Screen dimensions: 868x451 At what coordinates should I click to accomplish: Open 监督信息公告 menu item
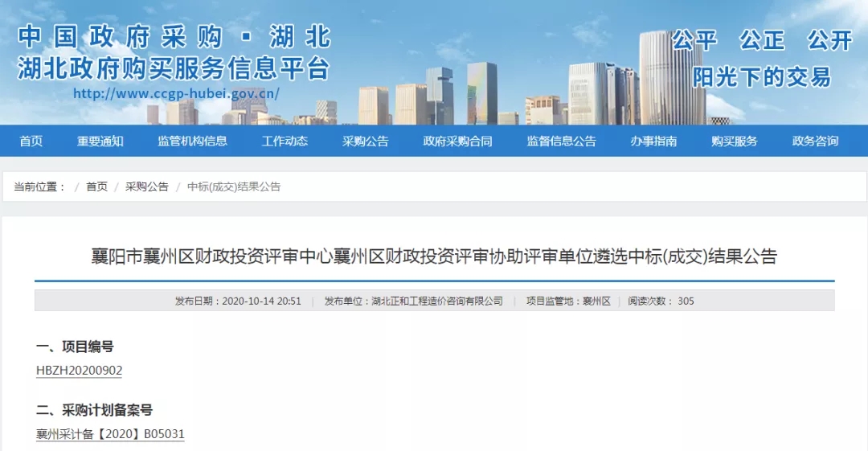tap(561, 141)
